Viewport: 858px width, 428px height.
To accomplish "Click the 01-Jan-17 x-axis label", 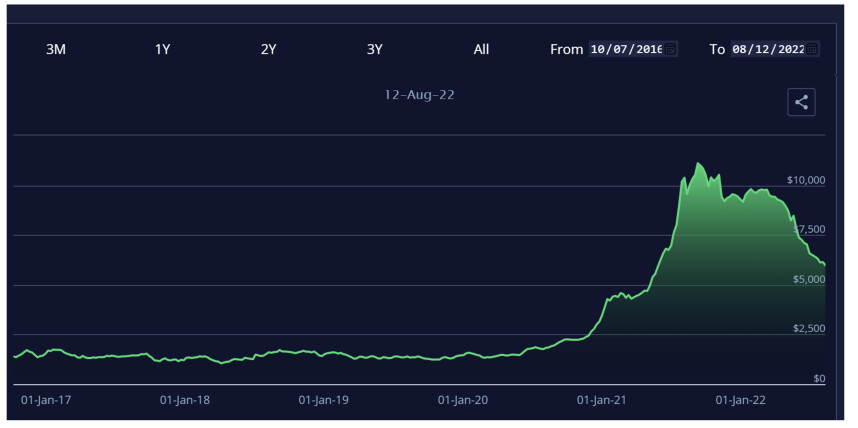I will coord(46,400).
